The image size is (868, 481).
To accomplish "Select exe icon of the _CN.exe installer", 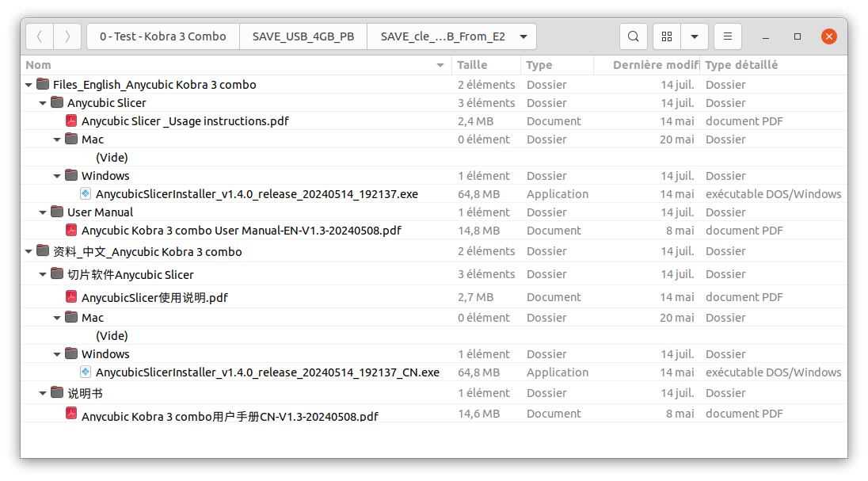I will [86, 372].
